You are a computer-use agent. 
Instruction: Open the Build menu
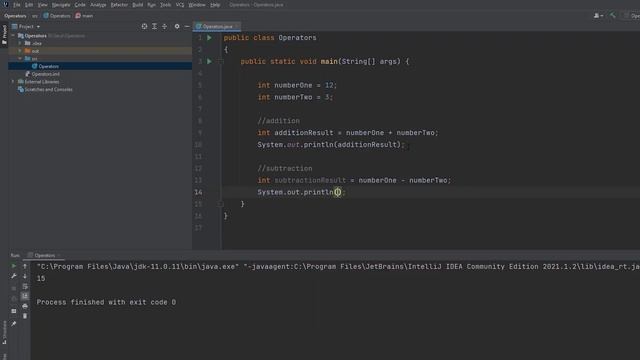click(138, 5)
